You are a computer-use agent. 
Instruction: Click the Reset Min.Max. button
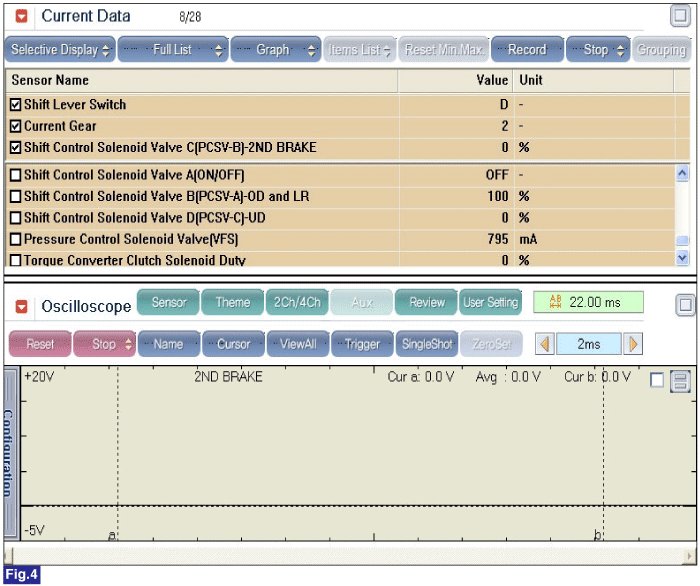tap(444, 50)
